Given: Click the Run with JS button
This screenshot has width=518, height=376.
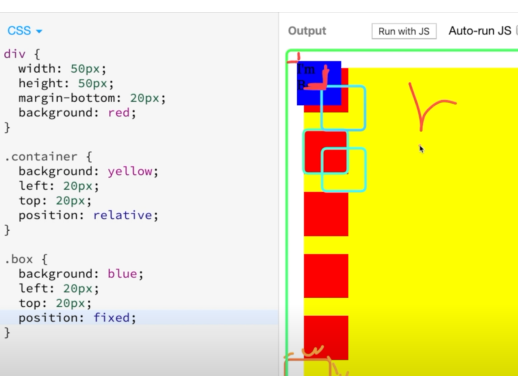Looking at the screenshot, I should point(404,31).
